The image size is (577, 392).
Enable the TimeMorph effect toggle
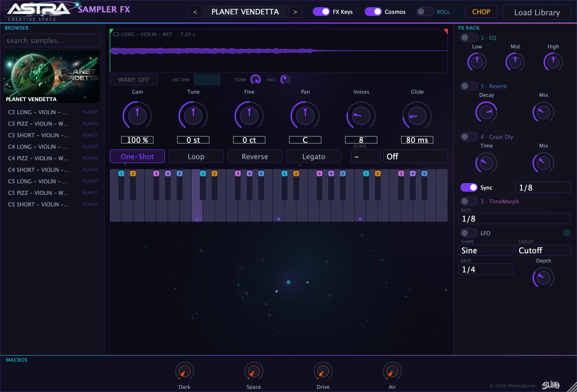(469, 201)
